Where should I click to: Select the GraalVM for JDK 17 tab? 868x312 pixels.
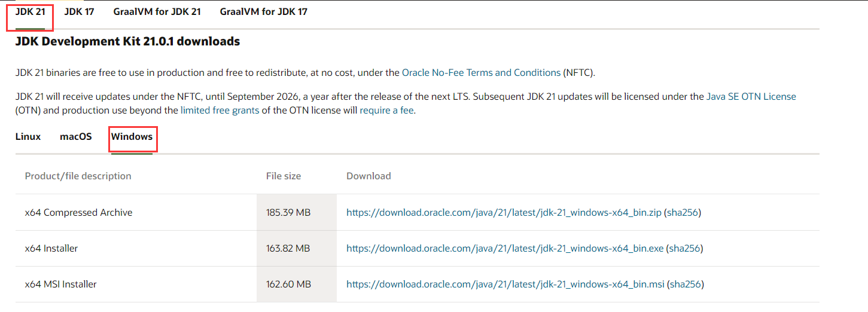point(264,12)
